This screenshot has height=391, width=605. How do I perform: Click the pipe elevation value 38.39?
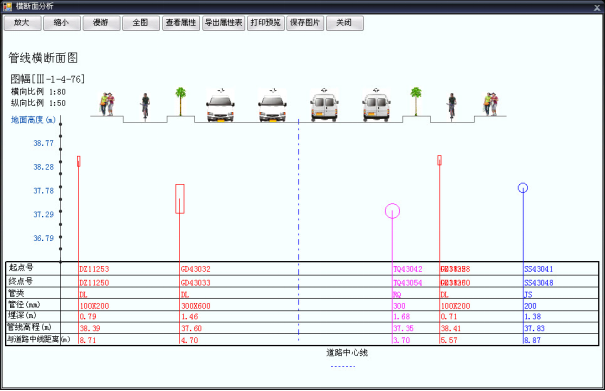pos(90,328)
